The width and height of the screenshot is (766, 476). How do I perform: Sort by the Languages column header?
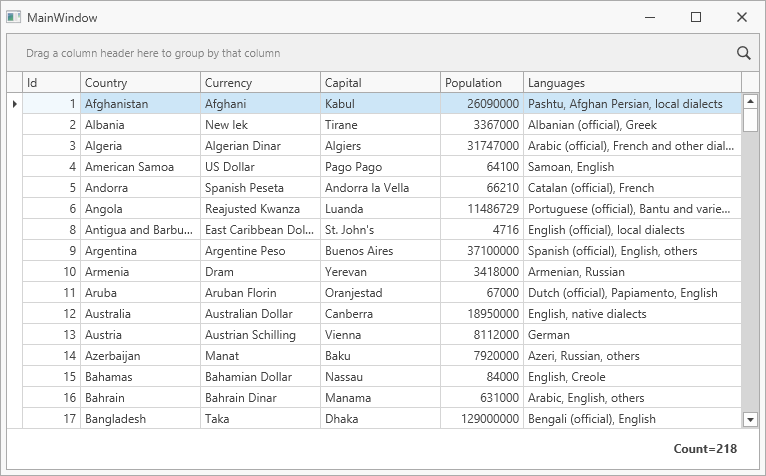[633, 83]
